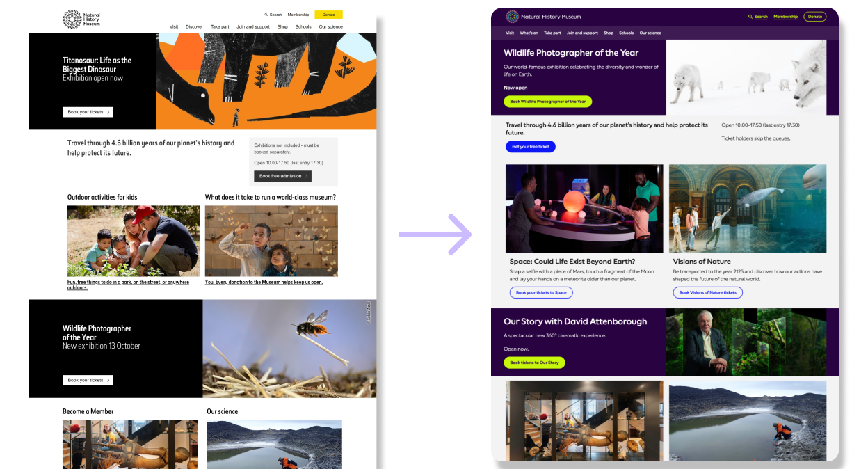Click the bee in flight photo
This screenshot has width=868, height=469.
289,349
